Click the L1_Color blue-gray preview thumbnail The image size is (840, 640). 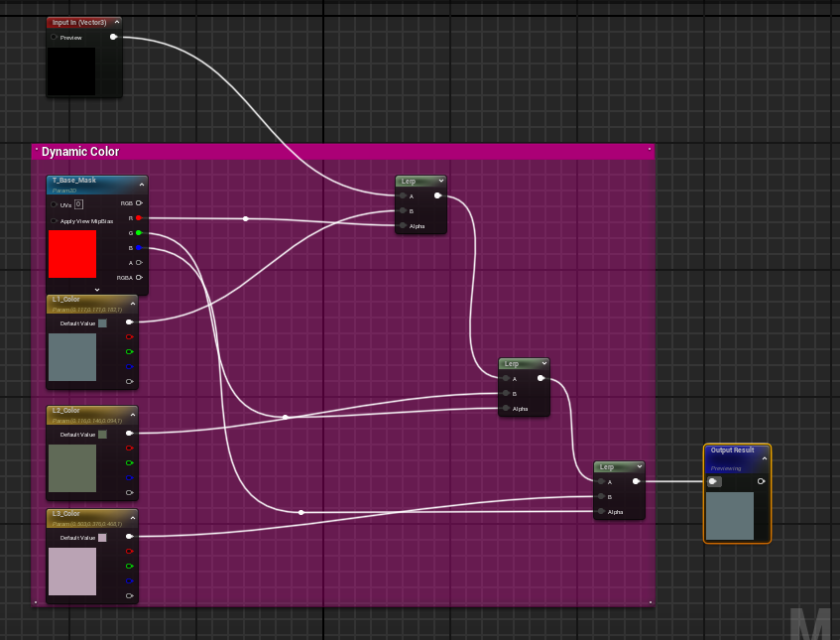pyautogui.click(x=72, y=357)
